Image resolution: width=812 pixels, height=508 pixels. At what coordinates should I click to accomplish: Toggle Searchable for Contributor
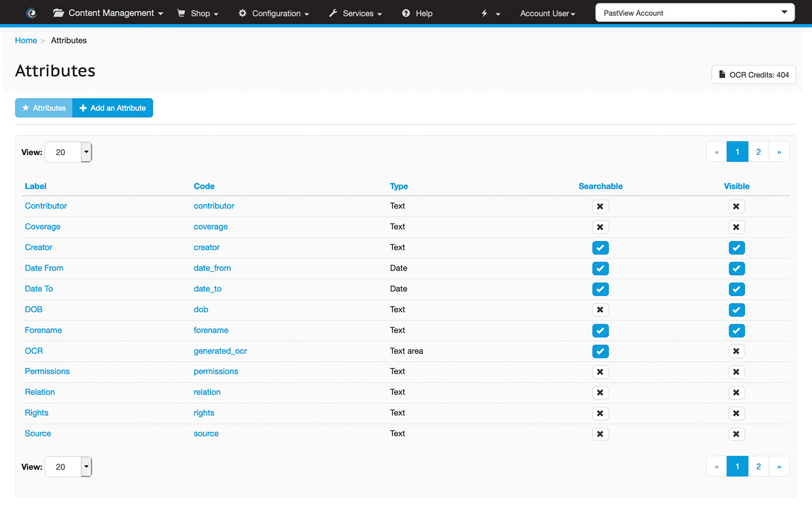point(600,207)
